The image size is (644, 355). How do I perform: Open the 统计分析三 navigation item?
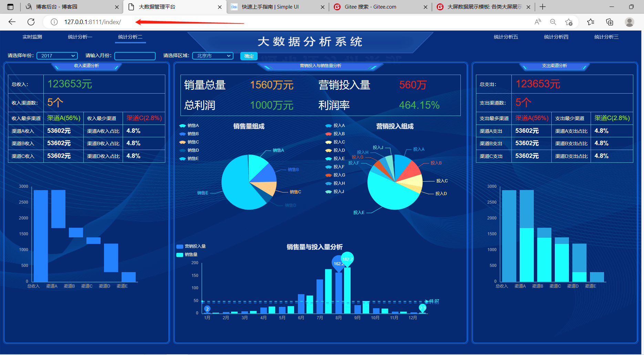606,37
